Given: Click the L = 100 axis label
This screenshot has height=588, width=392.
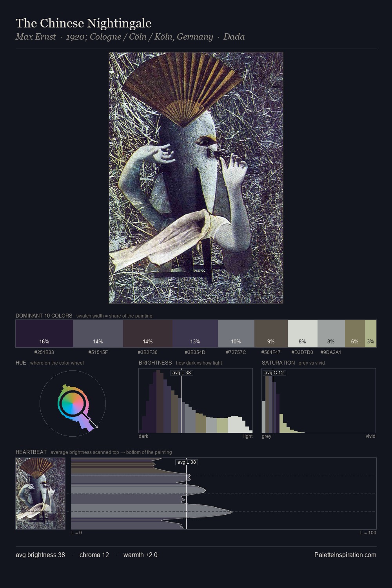Looking at the screenshot, I should 368,532.
